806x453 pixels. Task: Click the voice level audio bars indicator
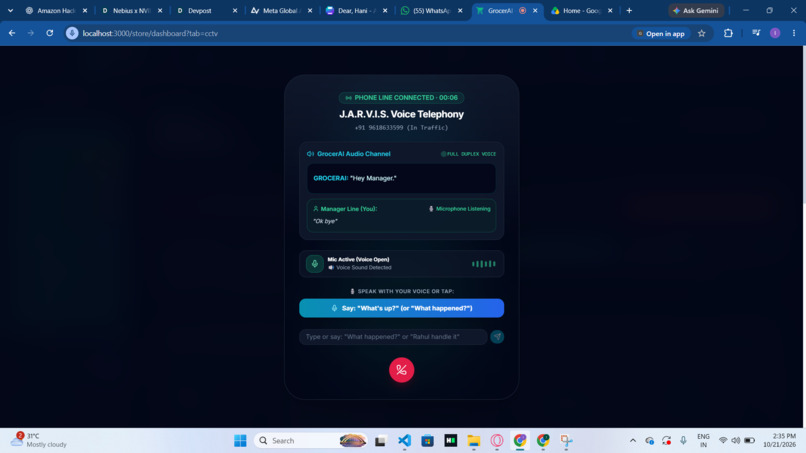pos(484,264)
